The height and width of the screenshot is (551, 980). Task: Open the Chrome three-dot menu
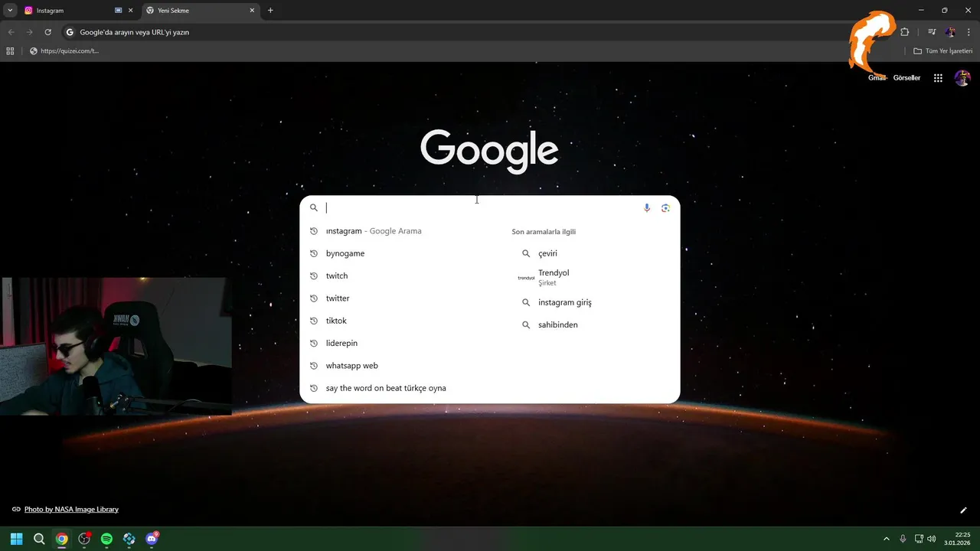(969, 32)
